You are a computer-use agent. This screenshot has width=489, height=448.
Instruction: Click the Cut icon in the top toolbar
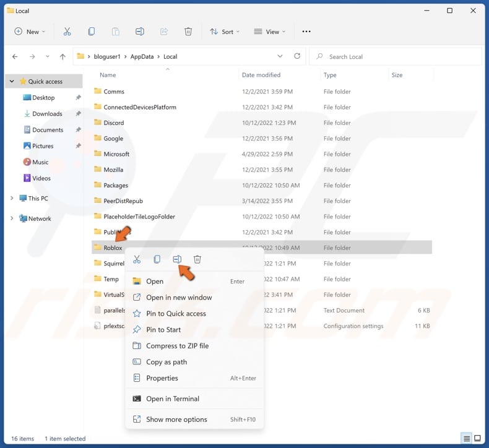(67, 32)
